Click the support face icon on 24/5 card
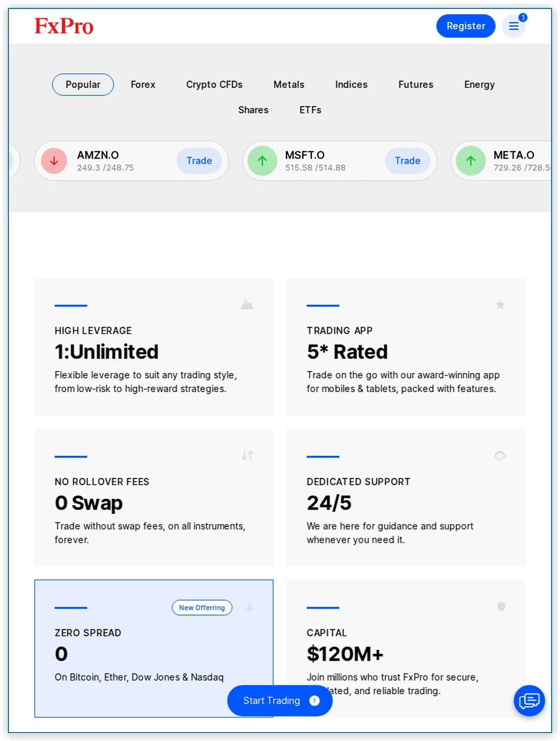 pyautogui.click(x=500, y=455)
